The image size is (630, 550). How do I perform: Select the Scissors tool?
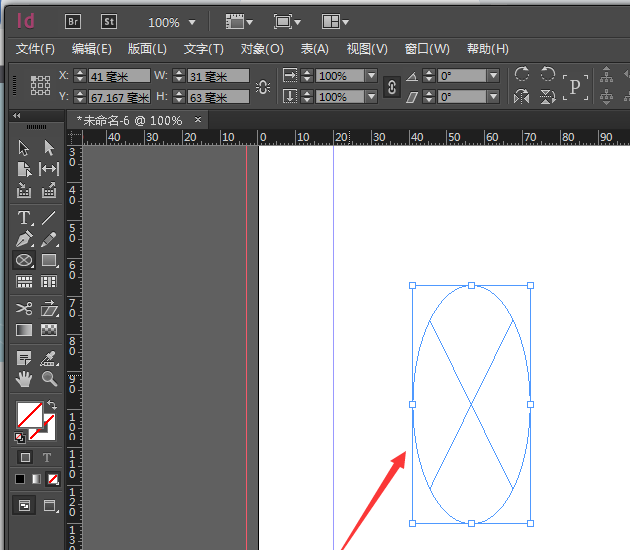[x=24, y=308]
